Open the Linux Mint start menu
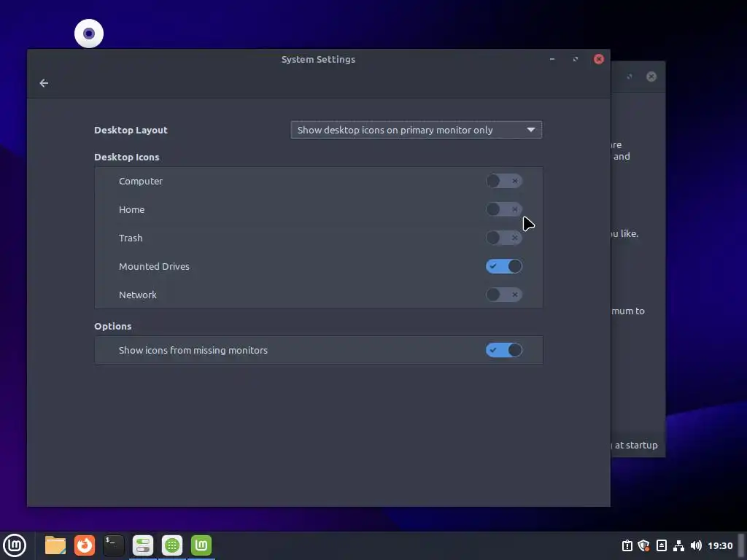Image resolution: width=747 pixels, height=560 pixels. coord(15,545)
